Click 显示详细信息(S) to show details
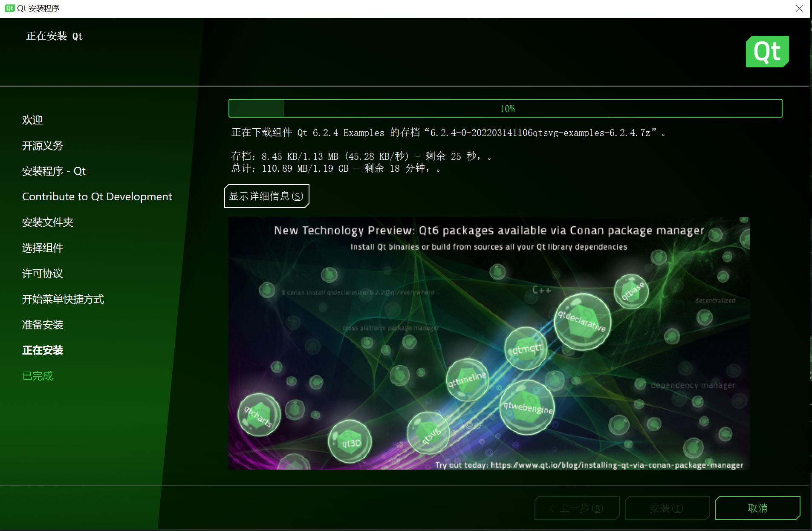This screenshot has height=531, width=812. pos(266,196)
